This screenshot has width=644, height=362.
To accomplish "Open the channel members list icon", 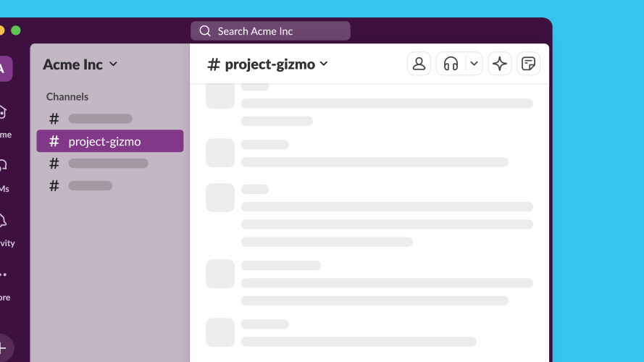I will (419, 64).
